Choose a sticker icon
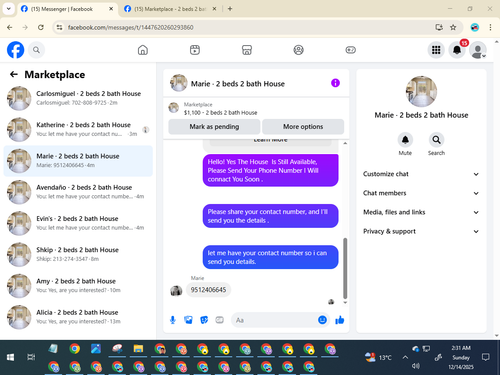This screenshot has width=500, height=375. (204, 320)
